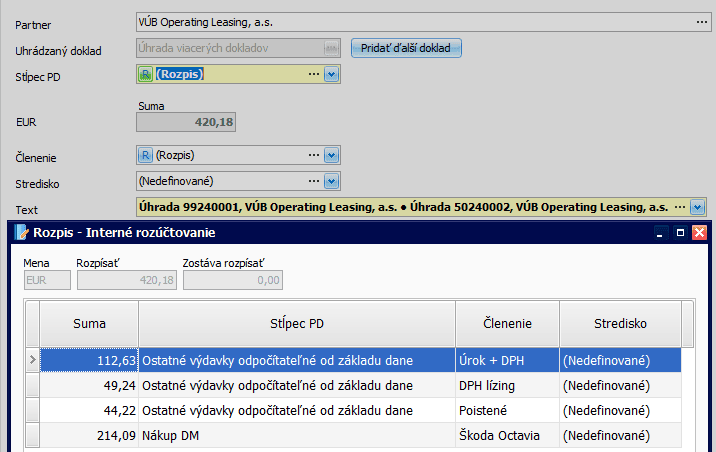Click the DPH lízing cell

[506, 384]
